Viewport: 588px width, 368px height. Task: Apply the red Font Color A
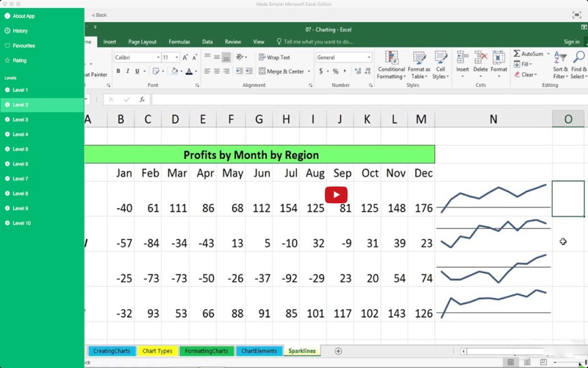point(189,71)
